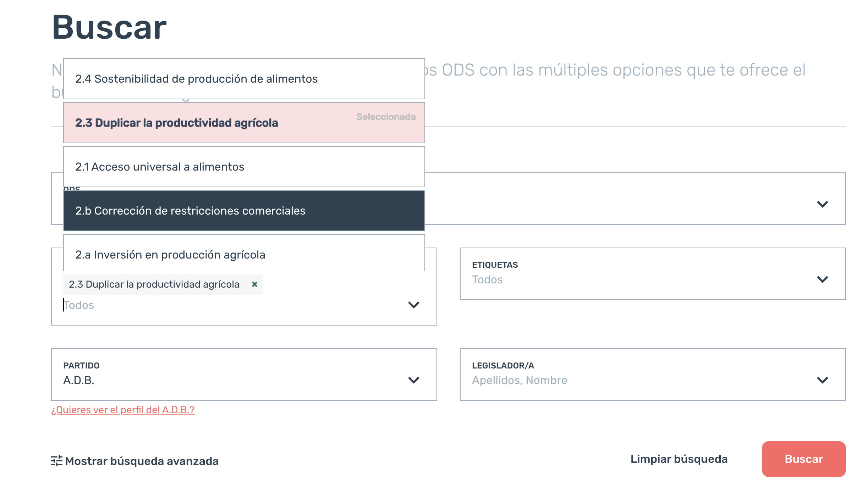Choose 2.1 Acceso universal a alimentos
The height and width of the screenshot is (488, 868).
tap(244, 167)
